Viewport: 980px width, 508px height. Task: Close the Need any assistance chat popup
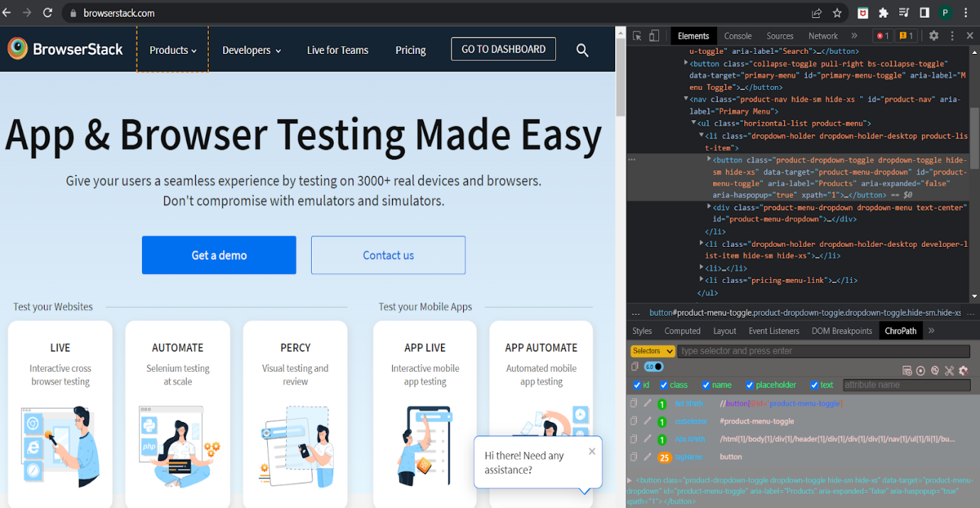(592, 451)
